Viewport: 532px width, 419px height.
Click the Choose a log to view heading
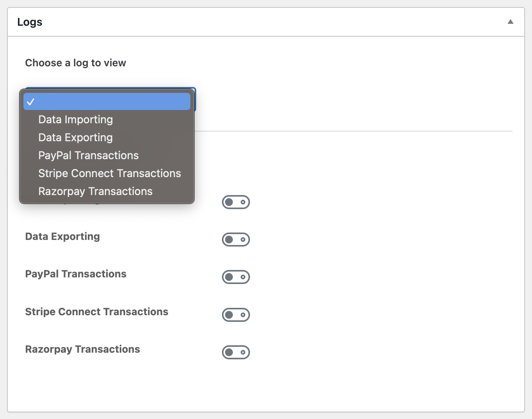(76, 63)
